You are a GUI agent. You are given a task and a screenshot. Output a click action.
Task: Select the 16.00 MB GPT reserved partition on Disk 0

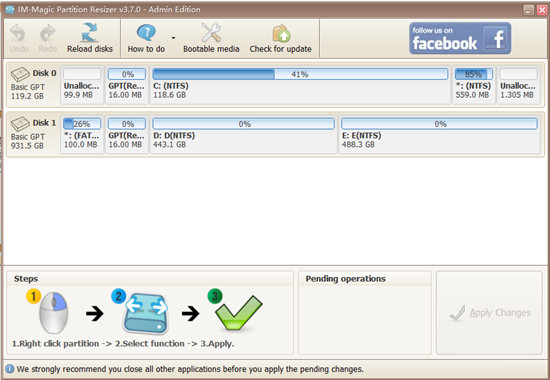(x=127, y=85)
